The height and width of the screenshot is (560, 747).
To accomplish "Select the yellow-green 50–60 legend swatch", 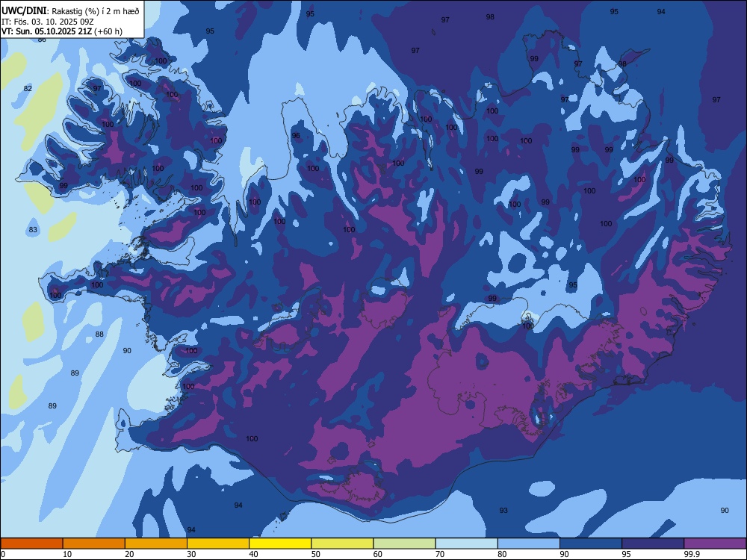I will pyautogui.click(x=342, y=544).
